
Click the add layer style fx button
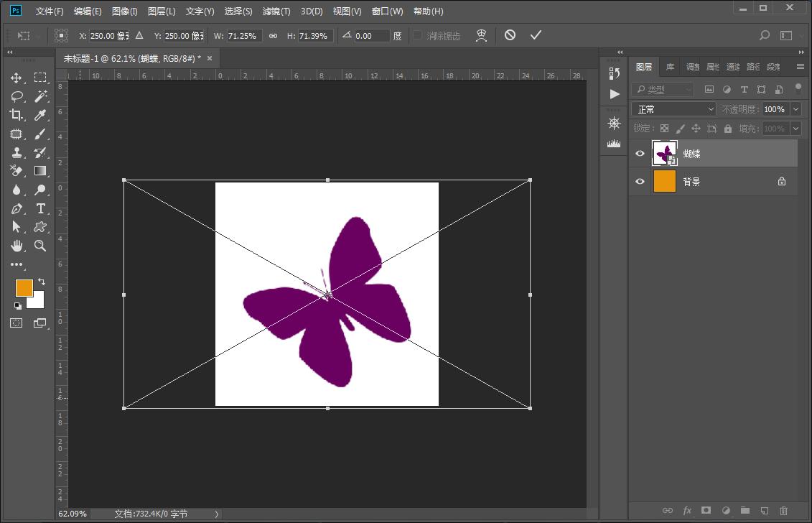coord(687,511)
